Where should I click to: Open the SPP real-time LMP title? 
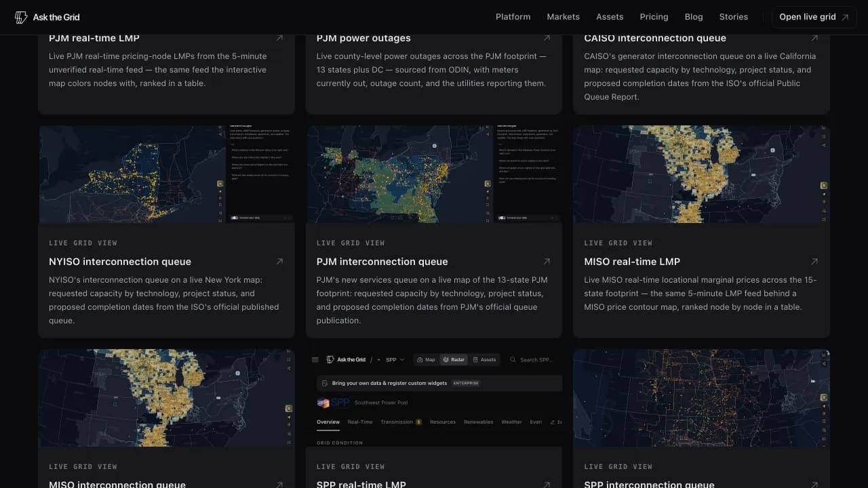[x=361, y=484]
